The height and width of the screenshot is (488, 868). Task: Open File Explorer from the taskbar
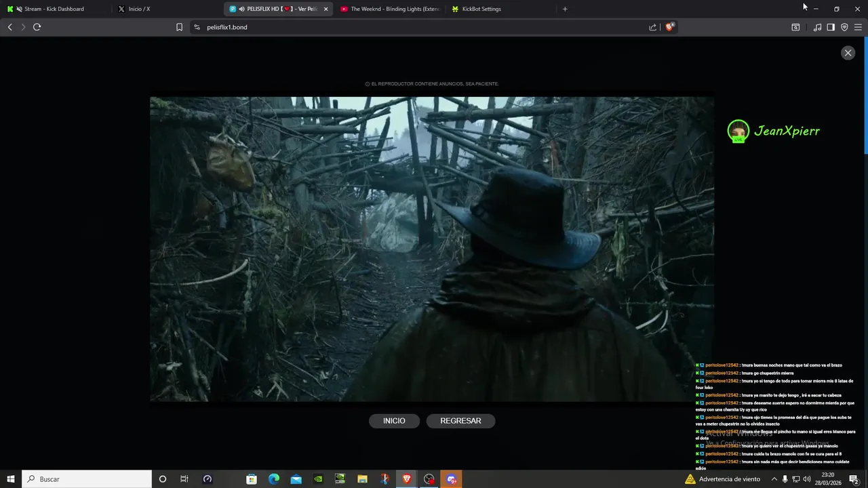(x=363, y=479)
